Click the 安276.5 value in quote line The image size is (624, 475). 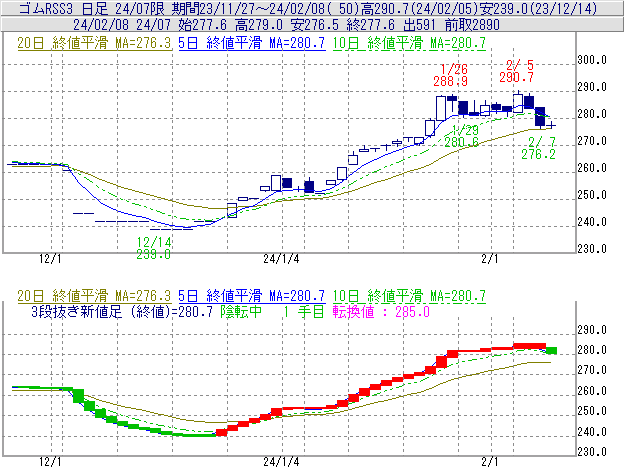point(315,25)
